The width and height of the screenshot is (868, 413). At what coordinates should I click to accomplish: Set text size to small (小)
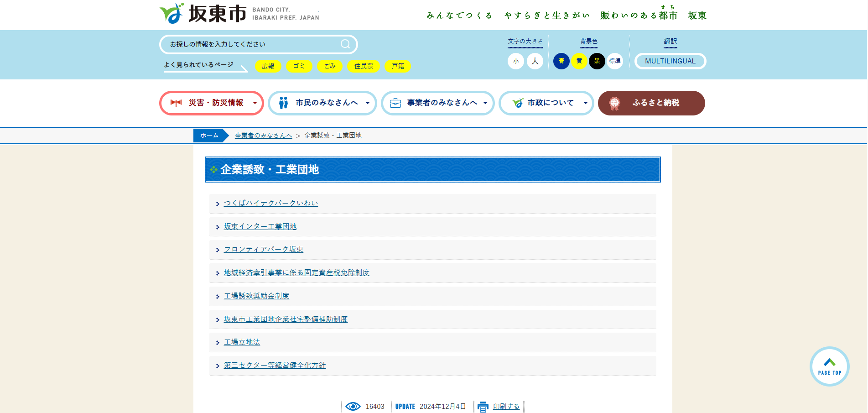[516, 61]
